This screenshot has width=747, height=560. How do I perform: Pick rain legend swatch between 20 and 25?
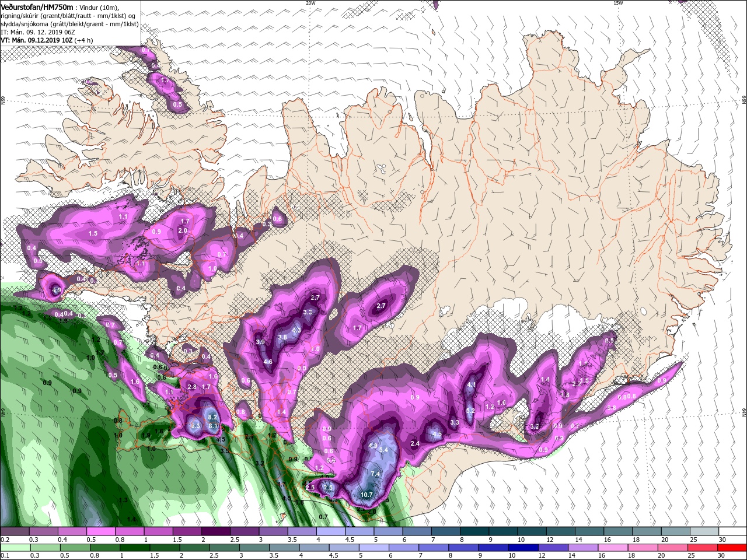[x=672, y=548]
